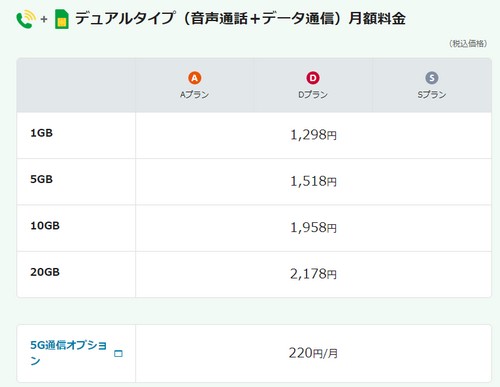Select the Aプラン column header
The image size is (500, 387).
(194, 85)
